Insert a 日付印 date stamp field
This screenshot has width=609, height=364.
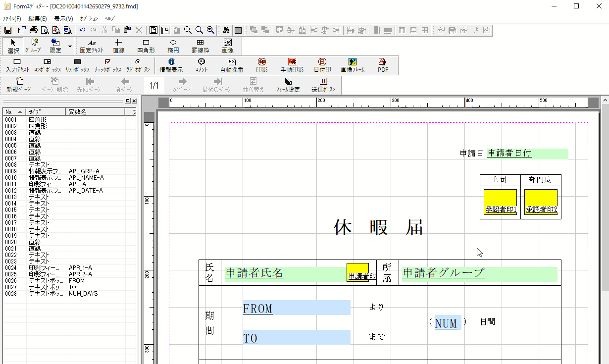click(x=322, y=65)
